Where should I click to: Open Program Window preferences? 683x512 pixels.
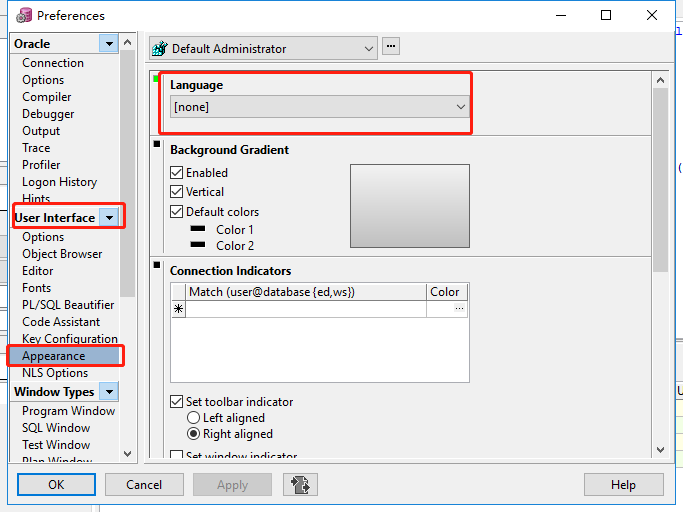tap(69, 410)
